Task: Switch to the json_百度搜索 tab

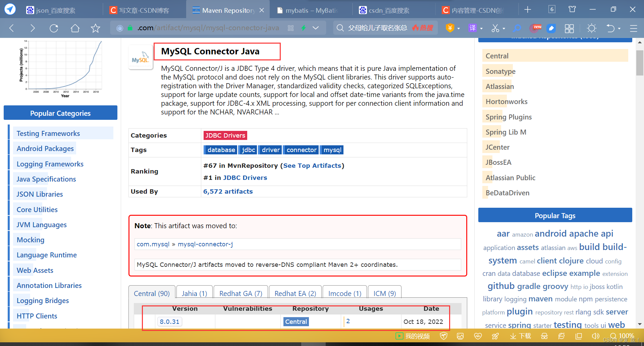Action: (x=55, y=10)
